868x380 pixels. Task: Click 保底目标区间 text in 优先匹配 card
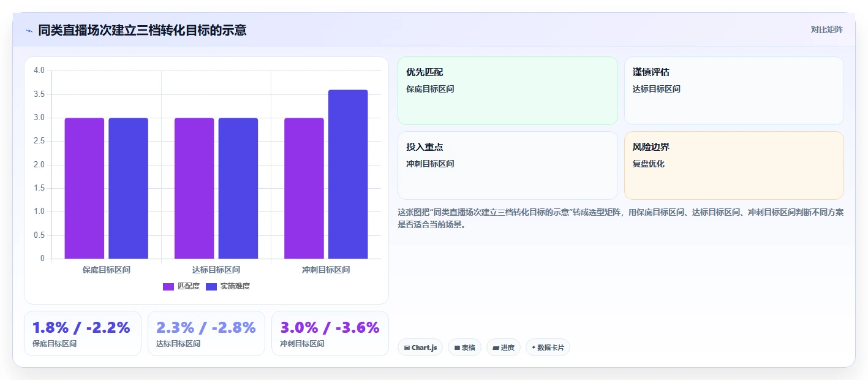[x=430, y=89]
